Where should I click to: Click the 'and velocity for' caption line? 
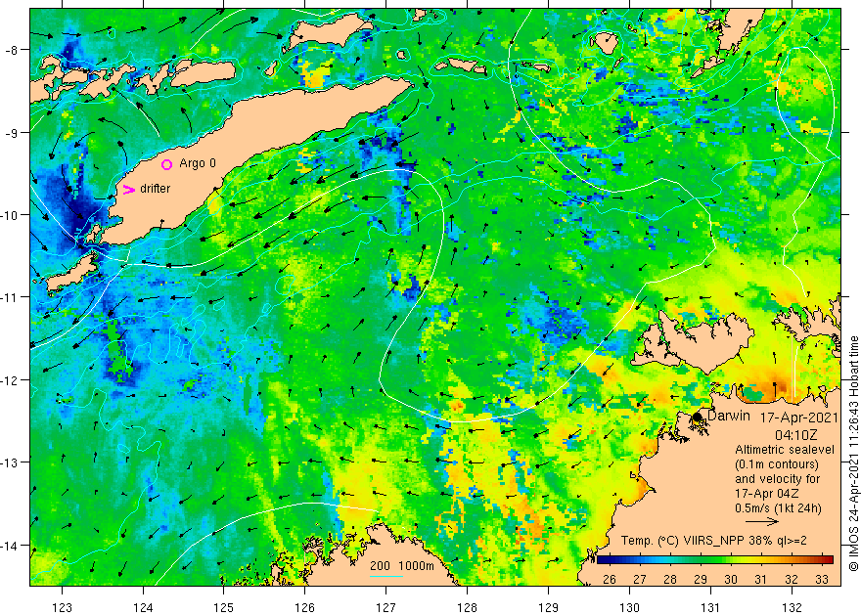[778, 478]
